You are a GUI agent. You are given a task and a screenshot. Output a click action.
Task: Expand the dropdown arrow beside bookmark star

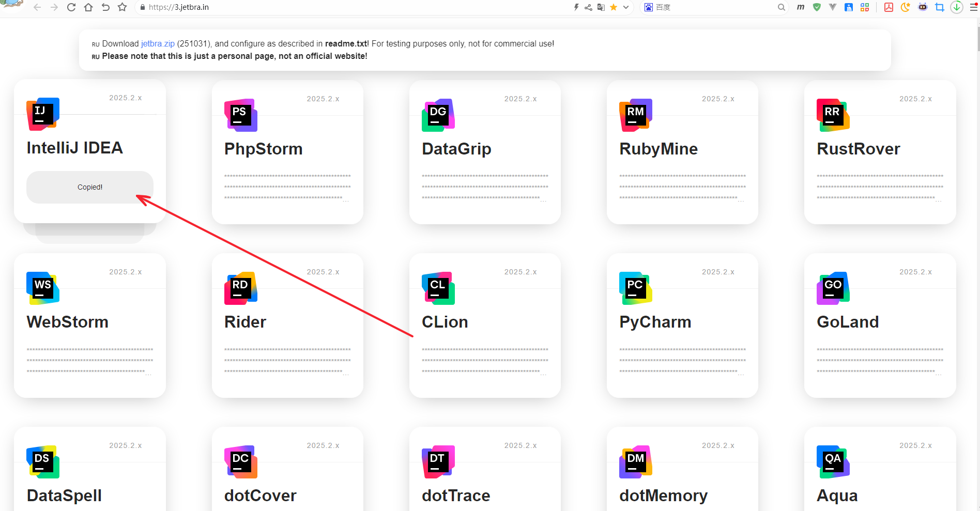pyautogui.click(x=626, y=7)
